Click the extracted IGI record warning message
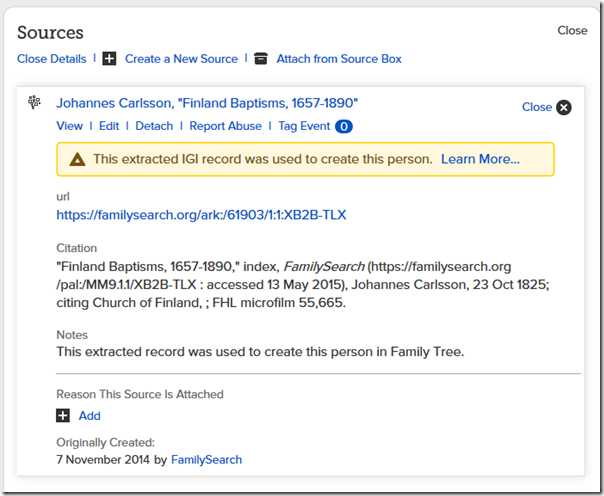The height and width of the screenshot is (496, 604). (x=263, y=159)
